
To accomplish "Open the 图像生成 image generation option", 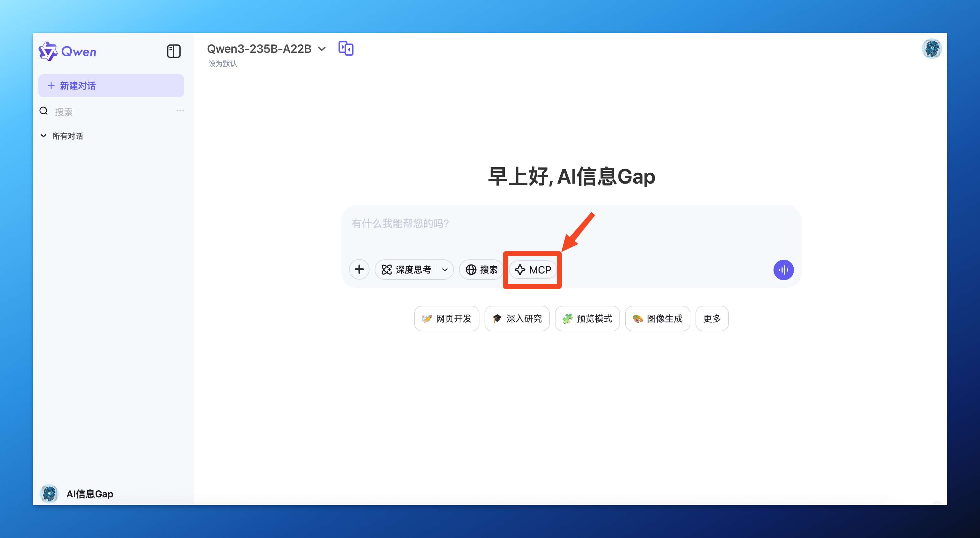I will coord(657,319).
